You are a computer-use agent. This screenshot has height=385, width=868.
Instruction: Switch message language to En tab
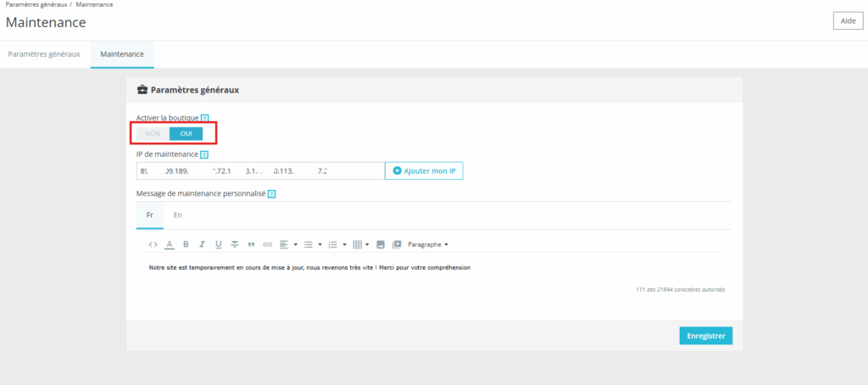178,215
